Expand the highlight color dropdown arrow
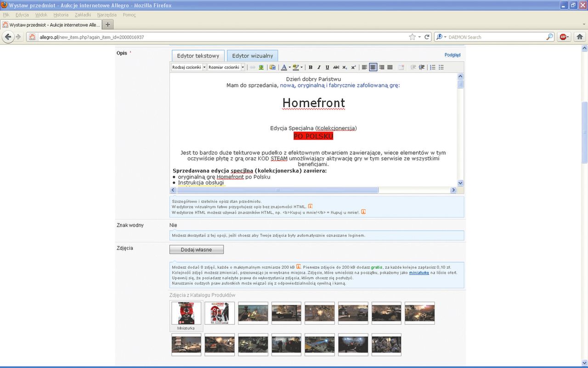The image size is (588, 368). click(x=301, y=67)
